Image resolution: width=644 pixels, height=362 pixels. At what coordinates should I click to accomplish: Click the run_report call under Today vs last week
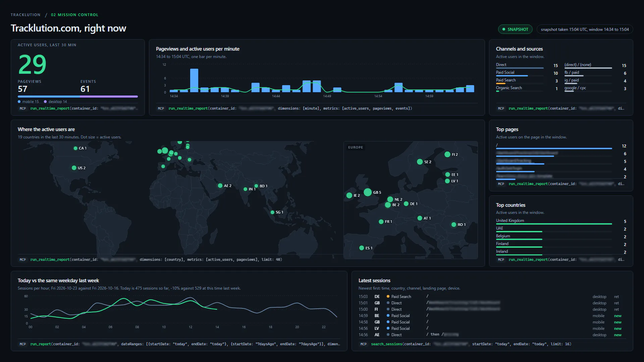point(185,344)
